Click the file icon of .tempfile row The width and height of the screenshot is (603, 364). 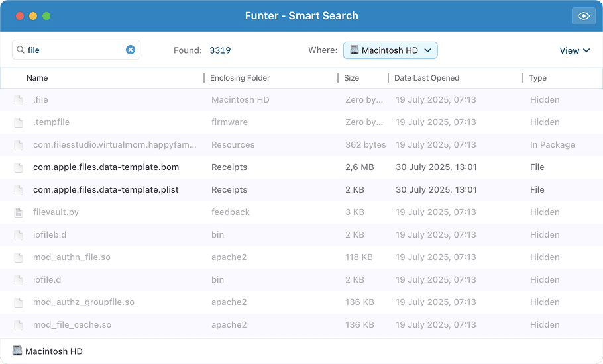pyautogui.click(x=19, y=122)
